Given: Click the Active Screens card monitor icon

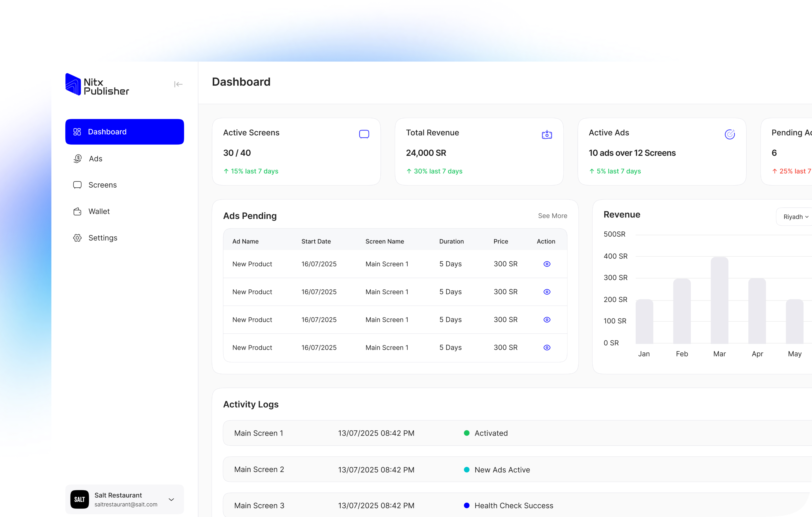Looking at the screenshot, I should [x=364, y=134].
